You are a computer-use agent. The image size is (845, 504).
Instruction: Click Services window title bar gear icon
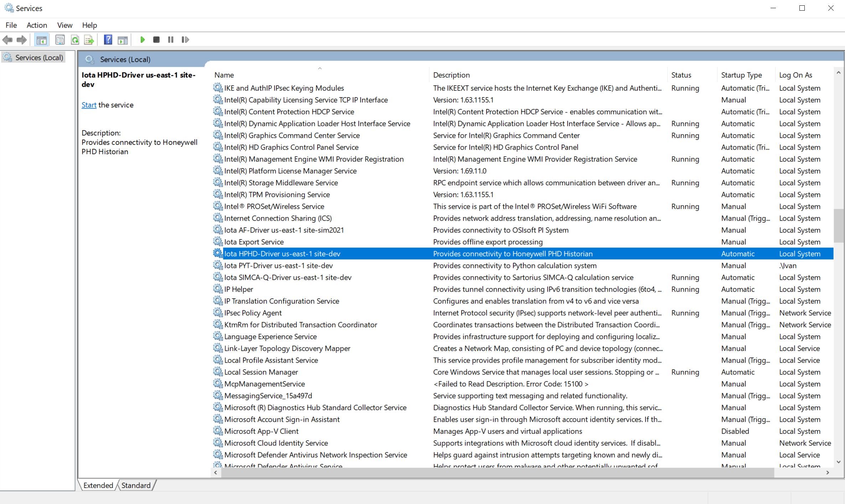pyautogui.click(x=9, y=8)
